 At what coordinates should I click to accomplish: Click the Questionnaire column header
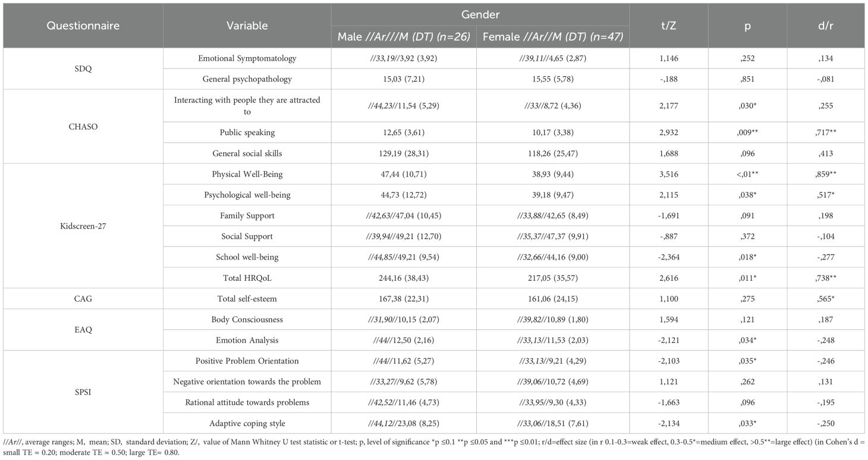coord(83,26)
